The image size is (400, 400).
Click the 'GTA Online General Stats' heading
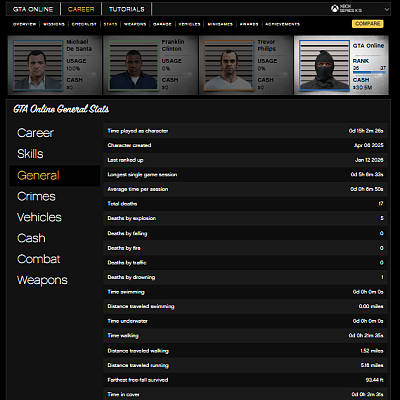click(x=61, y=109)
